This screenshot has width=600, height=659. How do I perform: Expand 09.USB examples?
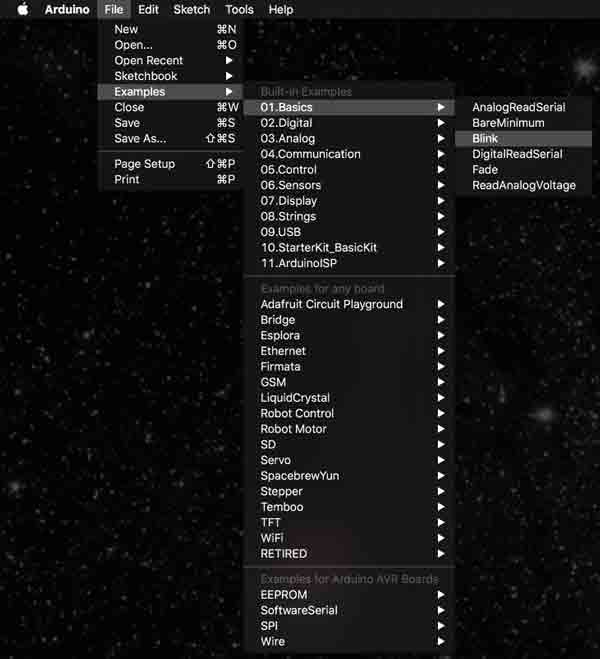(x=350, y=232)
